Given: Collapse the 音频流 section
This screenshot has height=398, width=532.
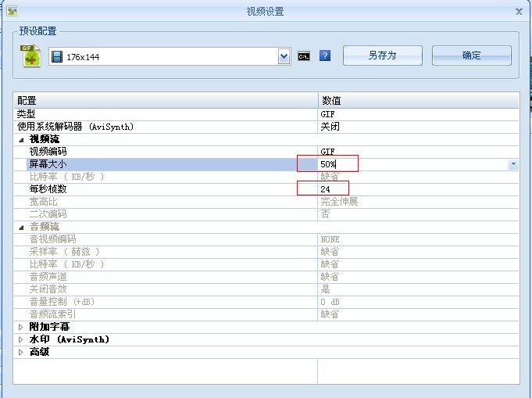Looking at the screenshot, I should pos(21,228).
